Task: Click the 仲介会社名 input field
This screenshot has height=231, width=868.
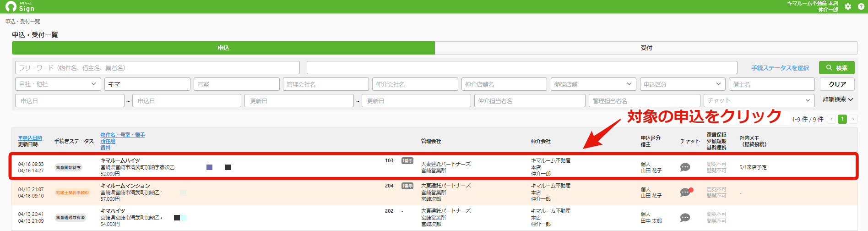Action: (x=415, y=84)
